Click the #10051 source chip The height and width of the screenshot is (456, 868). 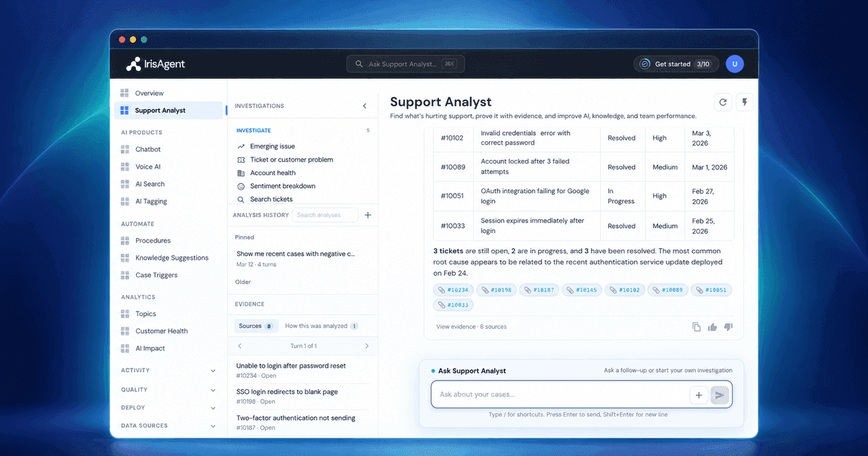pyautogui.click(x=711, y=290)
